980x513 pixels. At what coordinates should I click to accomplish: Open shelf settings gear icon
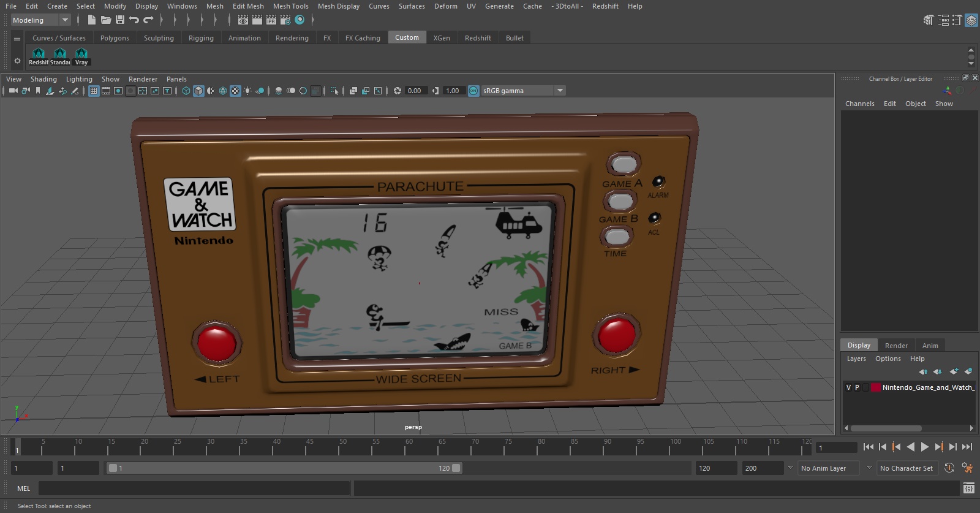[x=17, y=61]
